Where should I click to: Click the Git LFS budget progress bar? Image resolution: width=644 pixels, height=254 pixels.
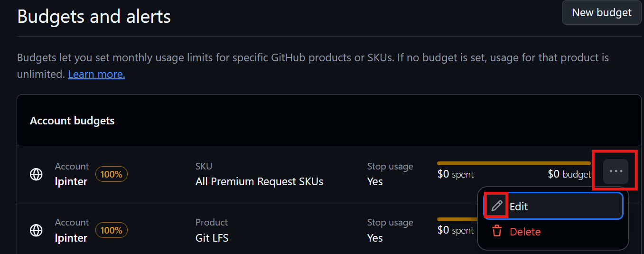[x=457, y=219]
